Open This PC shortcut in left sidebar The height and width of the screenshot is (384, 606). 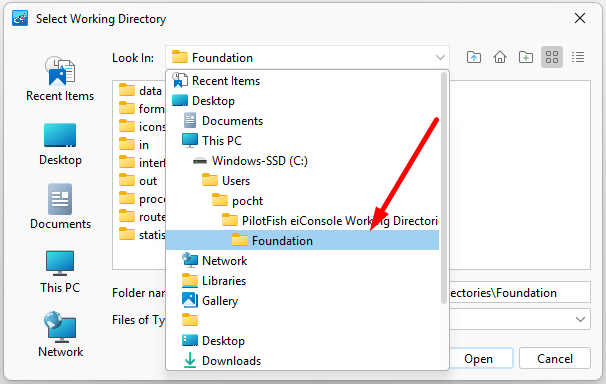60,272
